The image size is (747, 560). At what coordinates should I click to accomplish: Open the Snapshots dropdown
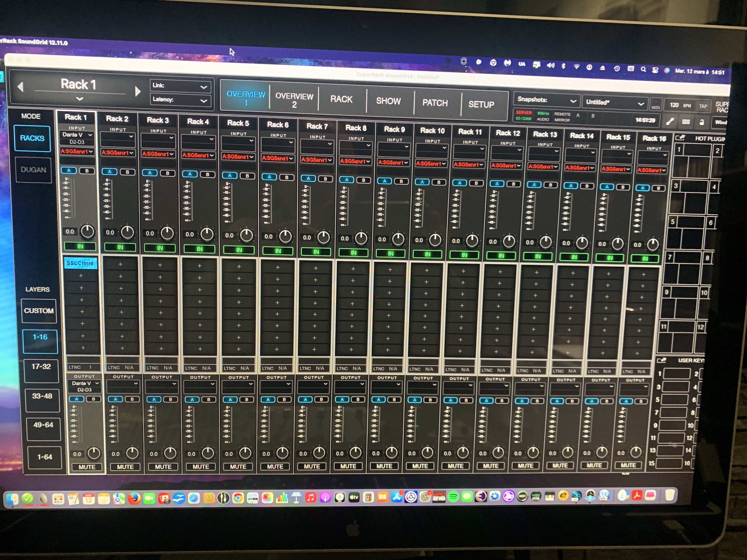(x=547, y=100)
